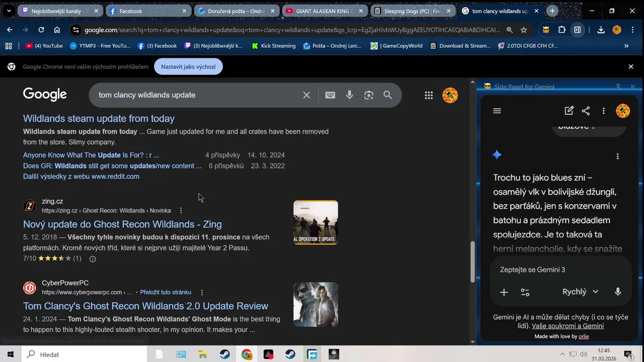
Task: Open the Download & Stream bookmark
Action: tap(460, 46)
